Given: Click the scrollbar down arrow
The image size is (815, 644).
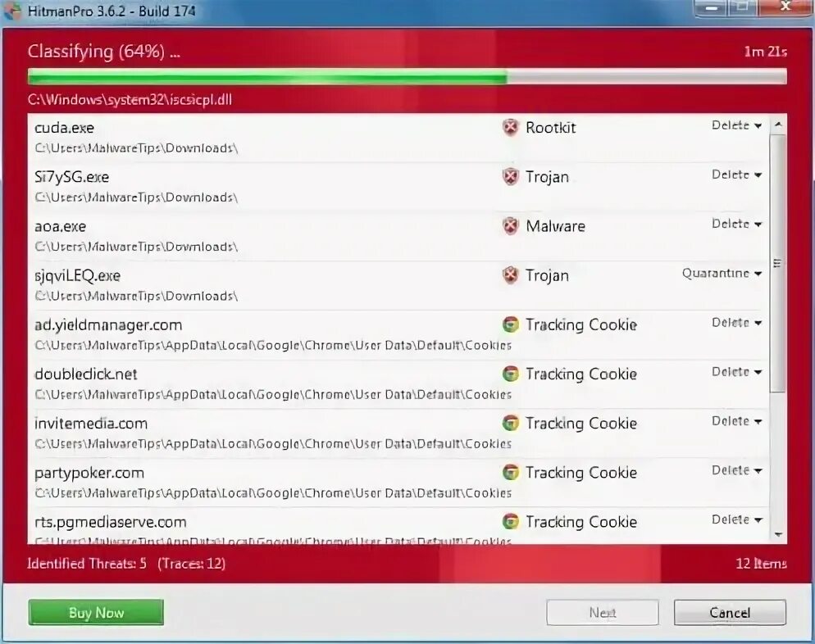Looking at the screenshot, I should coord(778,534).
